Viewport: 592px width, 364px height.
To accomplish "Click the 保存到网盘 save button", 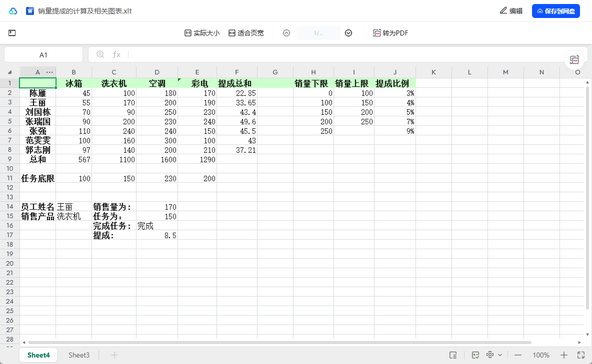I will tap(556, 10).
